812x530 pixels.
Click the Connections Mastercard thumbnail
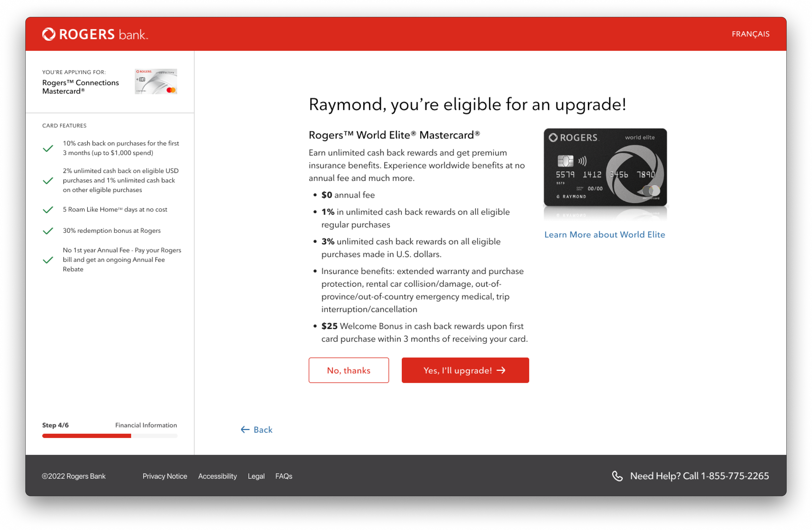click(x=156, y=82)
